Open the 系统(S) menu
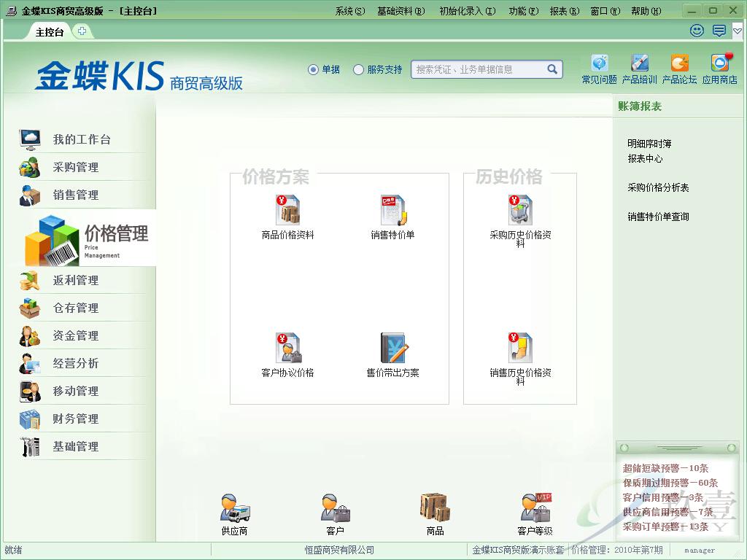The width and height of the screenshot is (747, 560). (x=350, y=11)
